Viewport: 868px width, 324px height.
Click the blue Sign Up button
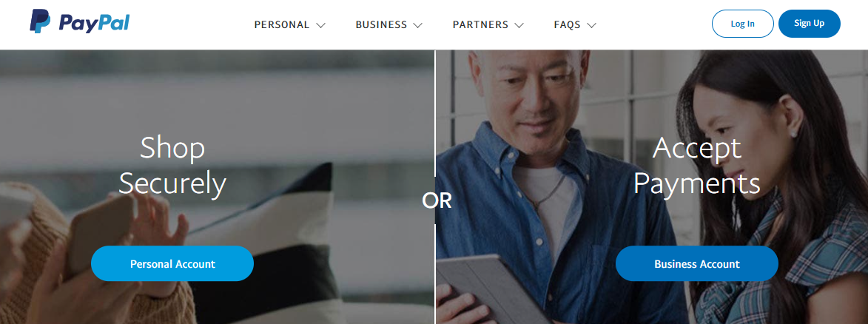[x=810, y=23]
